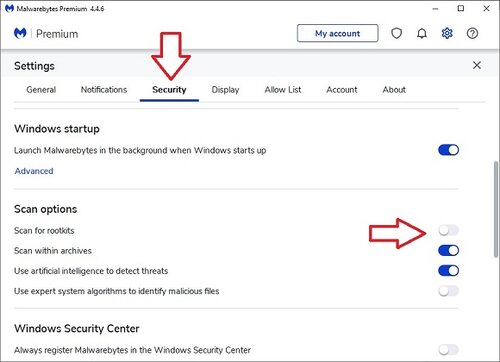Click the Windows startup heading

(57, 129)
